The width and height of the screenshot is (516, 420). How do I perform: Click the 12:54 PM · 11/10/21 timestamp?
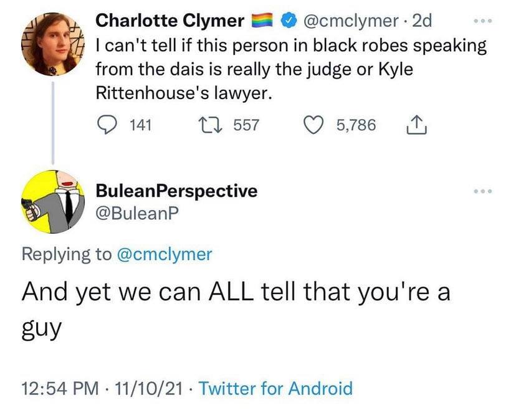tap(103, 389)
